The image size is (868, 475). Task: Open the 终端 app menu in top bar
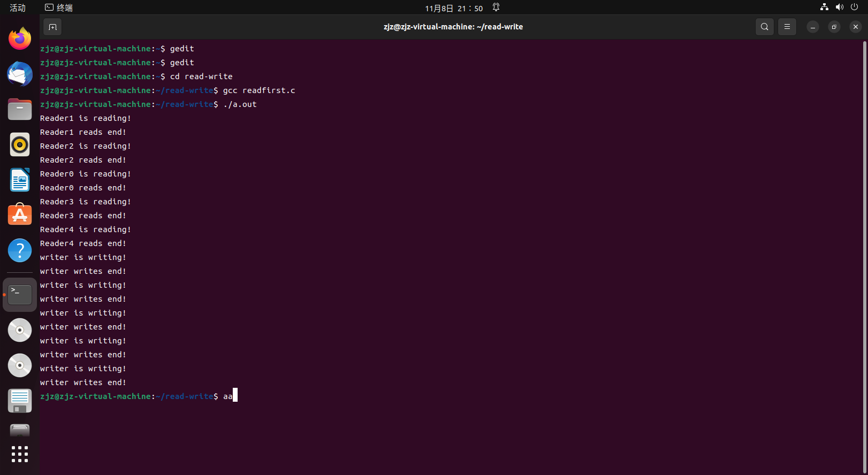(x=59, y=7)
